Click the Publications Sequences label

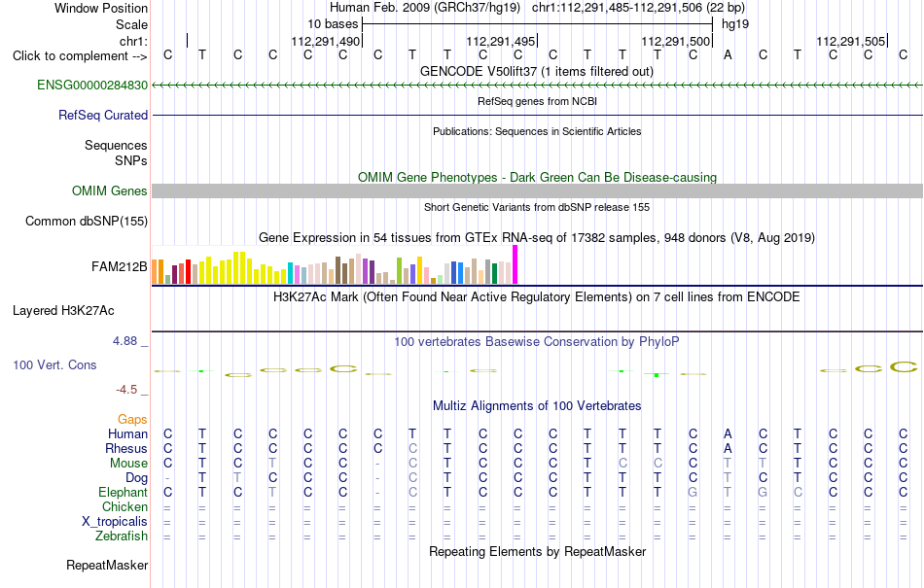pyautogui.click(x=116, y=146)
